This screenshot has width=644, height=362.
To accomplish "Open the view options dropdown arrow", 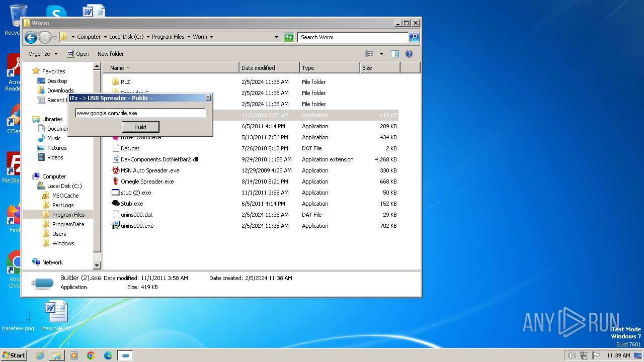I will pyautogui.click(x=381, y=54).
